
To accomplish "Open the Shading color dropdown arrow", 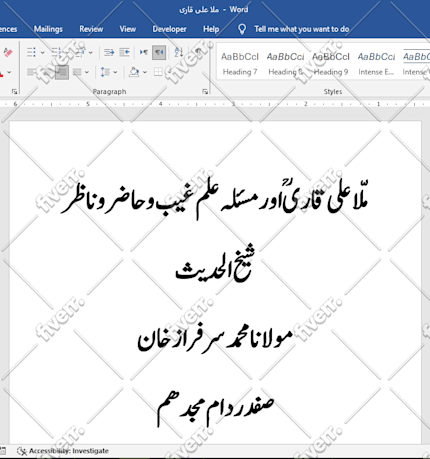I will click(x=145, y=72).
